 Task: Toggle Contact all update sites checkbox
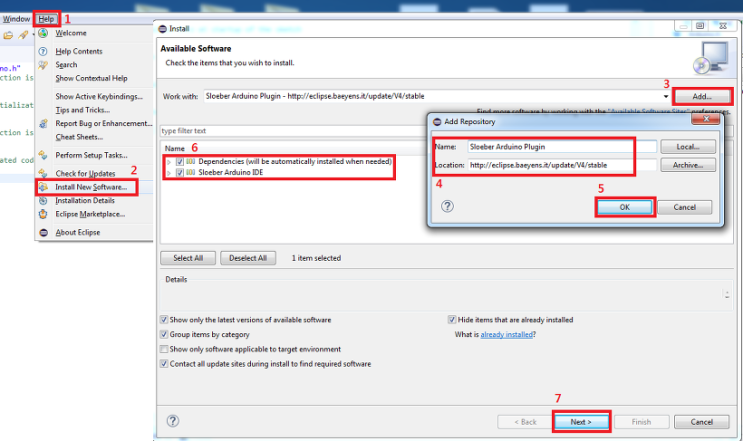[x=164, y=364]
